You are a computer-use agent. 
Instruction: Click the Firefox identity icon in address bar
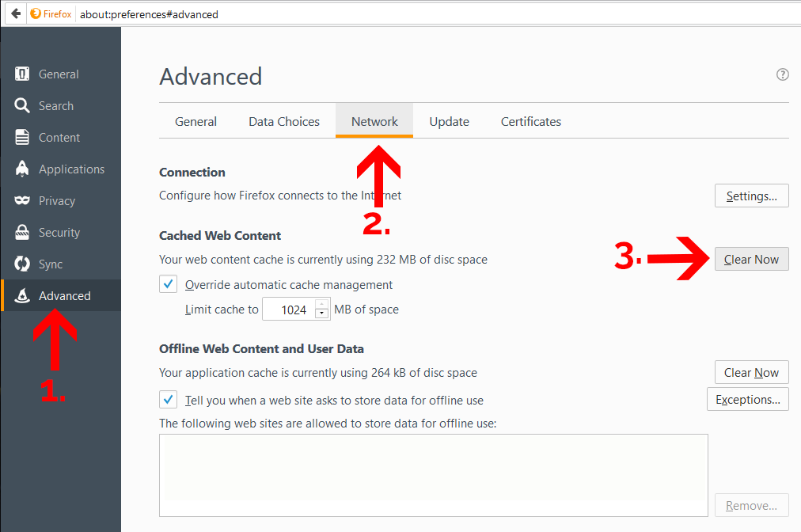click(x=36, y=13)
